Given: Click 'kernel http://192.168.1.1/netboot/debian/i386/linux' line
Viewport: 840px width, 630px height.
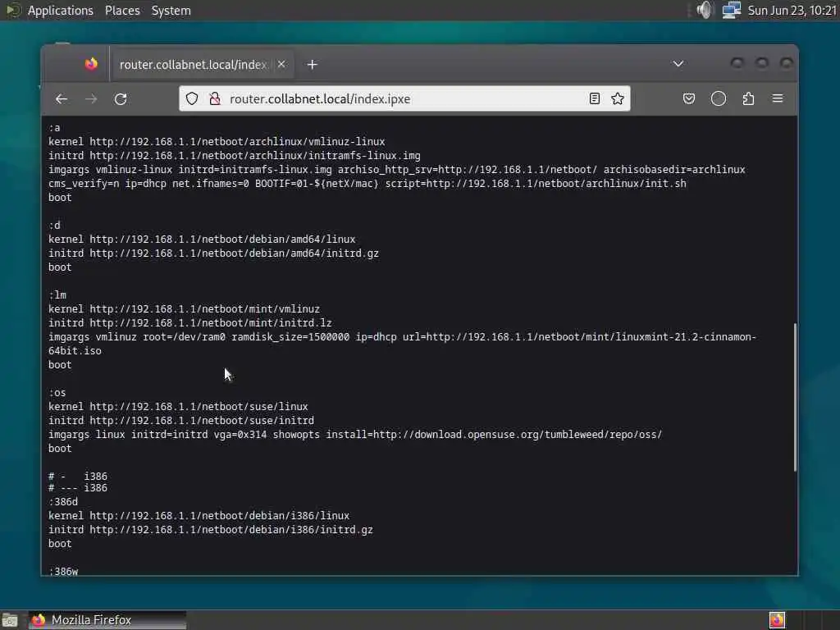Looking at the screenshot, I should [x=199, y=515].
